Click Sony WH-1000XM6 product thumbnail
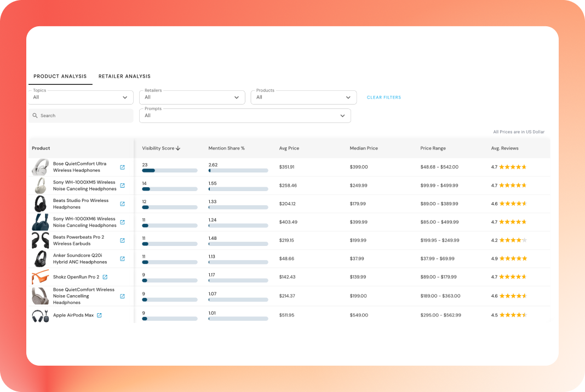 coord(41,222)
